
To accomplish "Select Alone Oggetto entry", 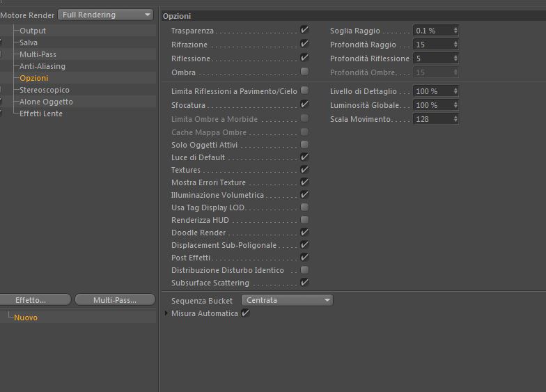I will pos(46,102).
